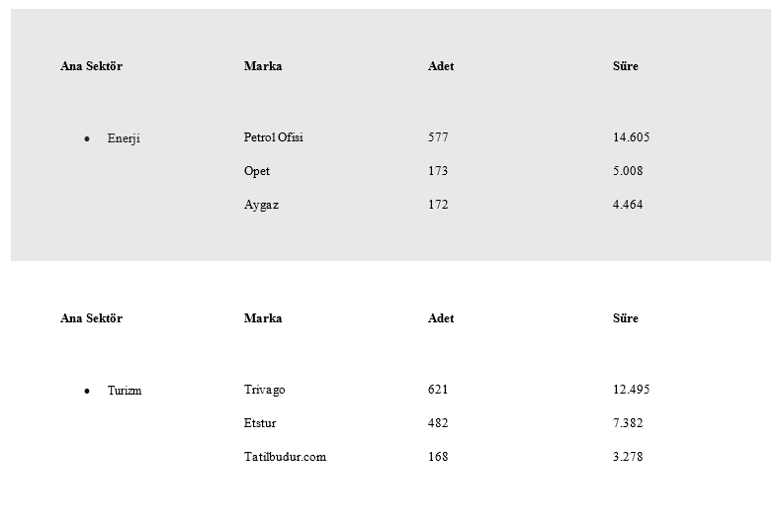
Task: Select the 3.278 duration value
Action: coord(628,457)
